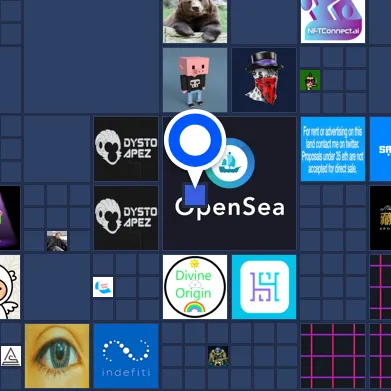Open the NFTConnect.ai logo tile
This screenshot has width=391, height=391.
[x=333, y=21]
